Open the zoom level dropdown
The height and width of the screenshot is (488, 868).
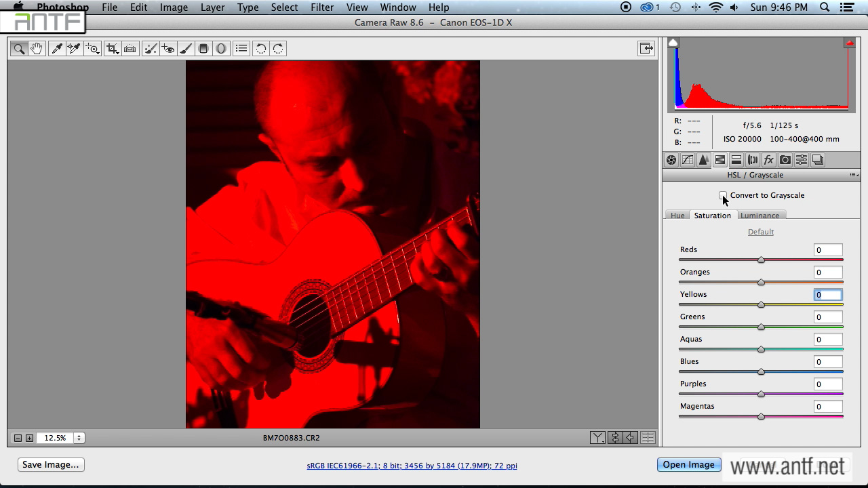[79, 438]
